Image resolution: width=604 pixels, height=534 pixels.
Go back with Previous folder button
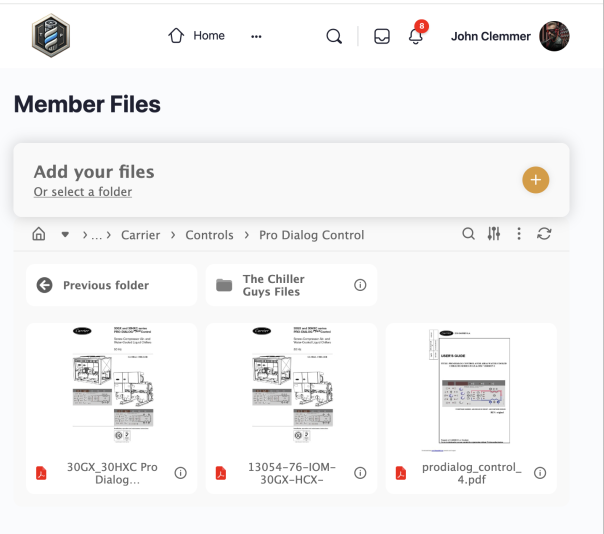click(x=111, y=285)
